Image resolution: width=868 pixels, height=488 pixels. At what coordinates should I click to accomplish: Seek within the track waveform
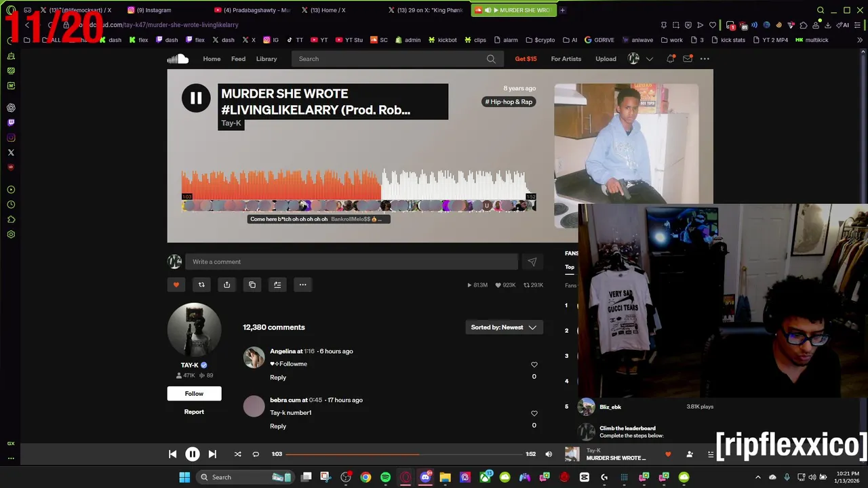pyautogui.click(x=359, y=183)
